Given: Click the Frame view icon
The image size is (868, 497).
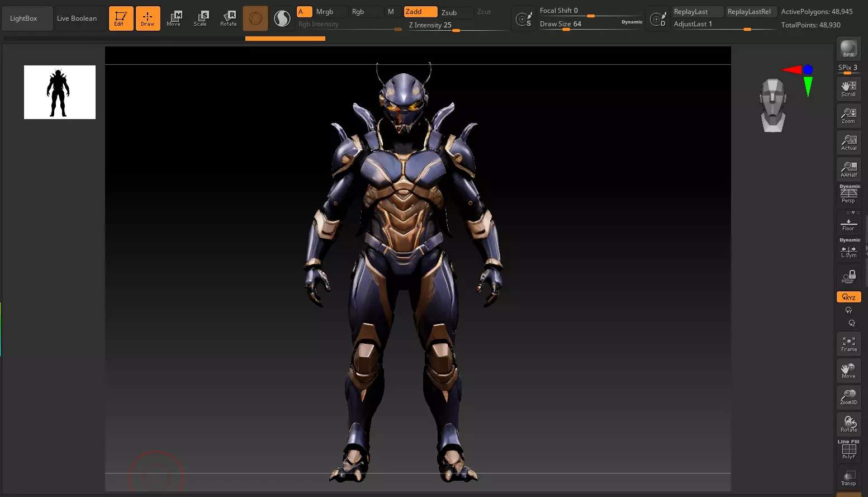Looking at the screenshot, I should pyautogui.click(x=848, y=344).
